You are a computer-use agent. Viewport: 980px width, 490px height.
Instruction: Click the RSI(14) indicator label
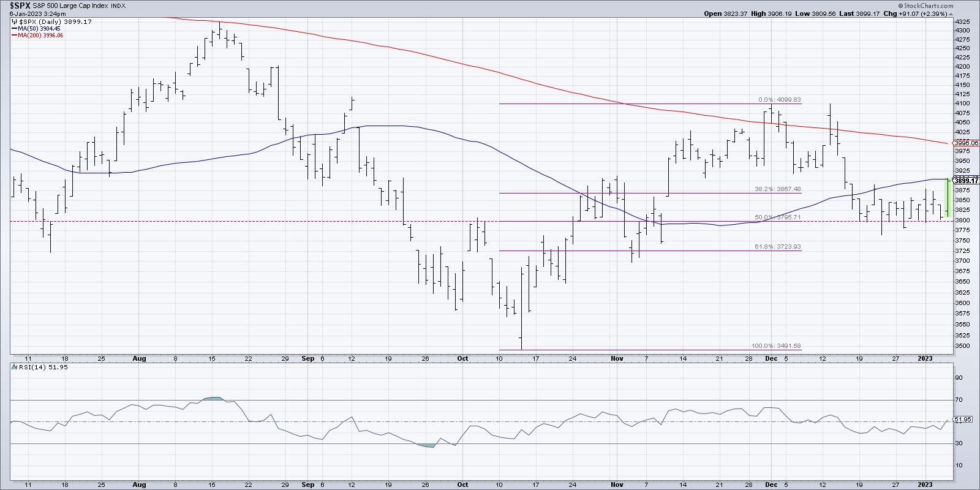tap(29, 367)
